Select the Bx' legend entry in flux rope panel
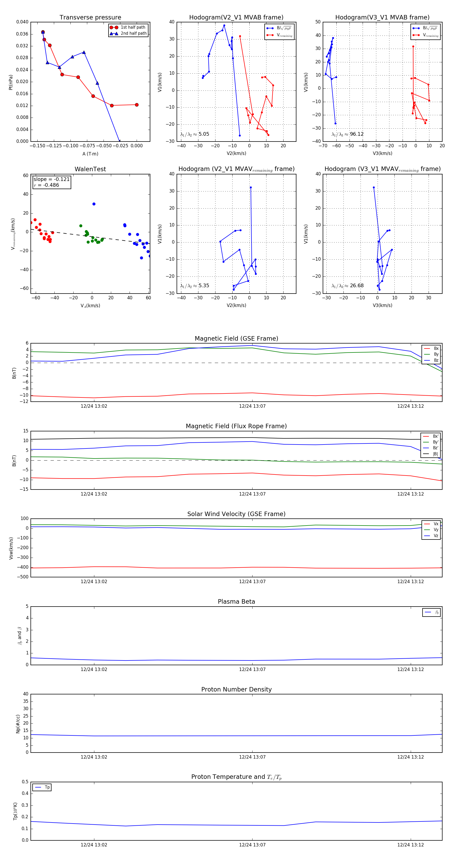Viewport: 473px width, 868px height. pos(431,436)
